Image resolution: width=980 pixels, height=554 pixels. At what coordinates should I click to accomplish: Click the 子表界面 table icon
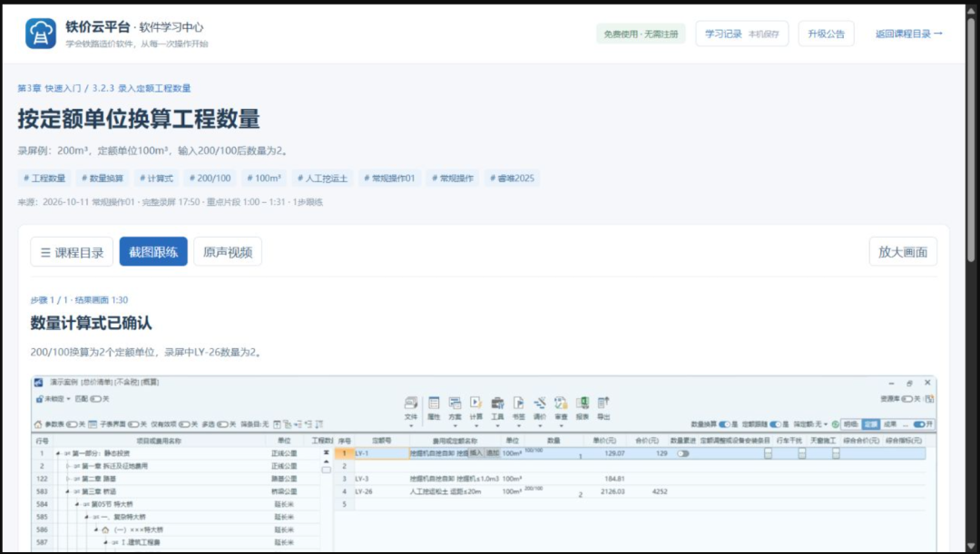(x=93, y=424)
